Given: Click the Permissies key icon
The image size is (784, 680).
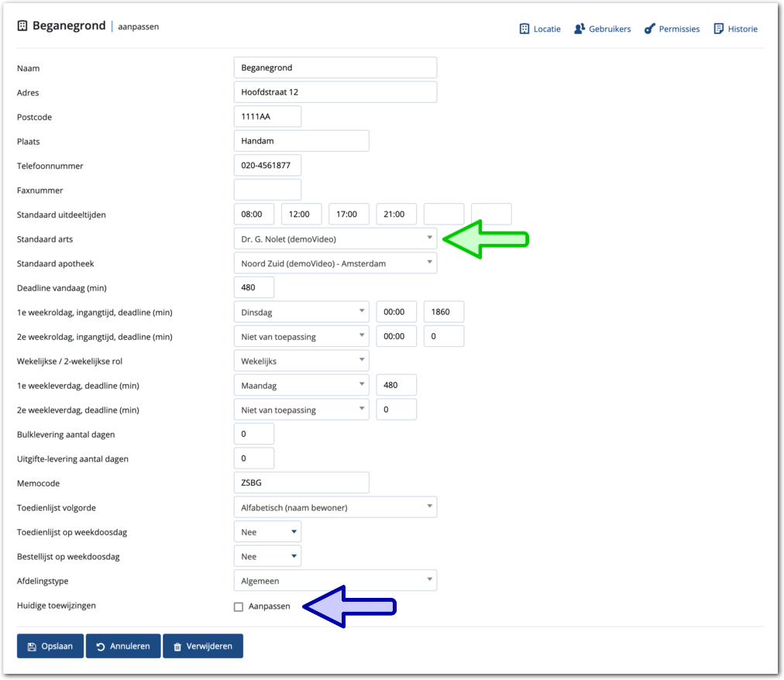Looking at the screenshot, I should 649,29.
